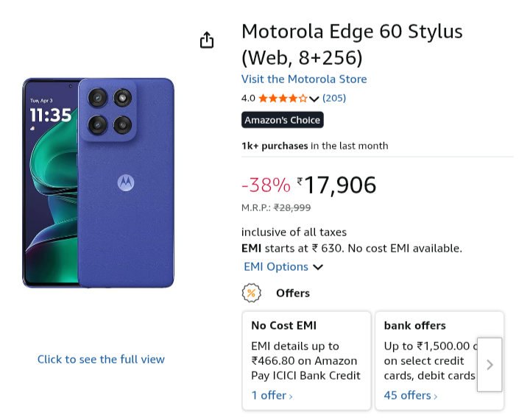The height and width of the screenshot is (420, 530).
Task: View the 45 offers link
Action: click(408, 396)
